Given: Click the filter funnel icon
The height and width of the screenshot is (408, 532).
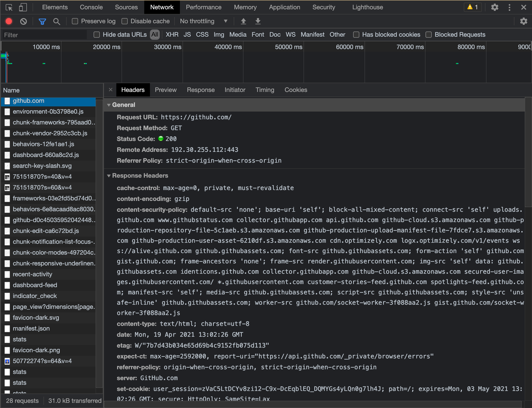Looking at the screenshot, I should pyautogui.click(x=42, y=21).
